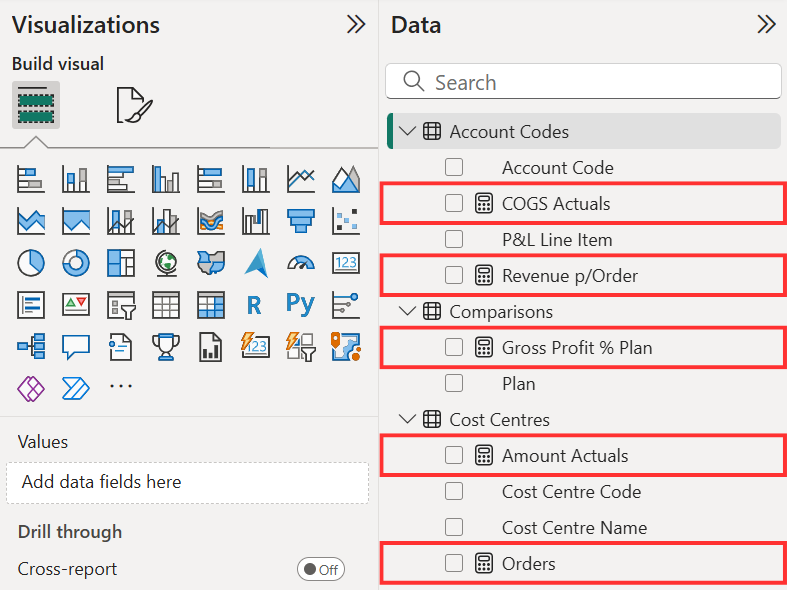Switch to the Build visual tab
The height and width of the screenshot is (590, 787).
coord(36,104)
